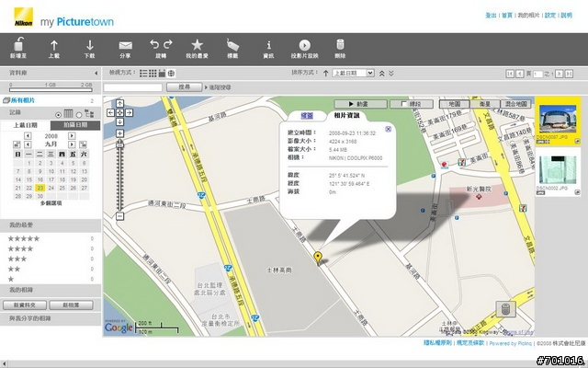Go to the first page of results
Viewport: 588px width, 368px height.
(510, 74)
